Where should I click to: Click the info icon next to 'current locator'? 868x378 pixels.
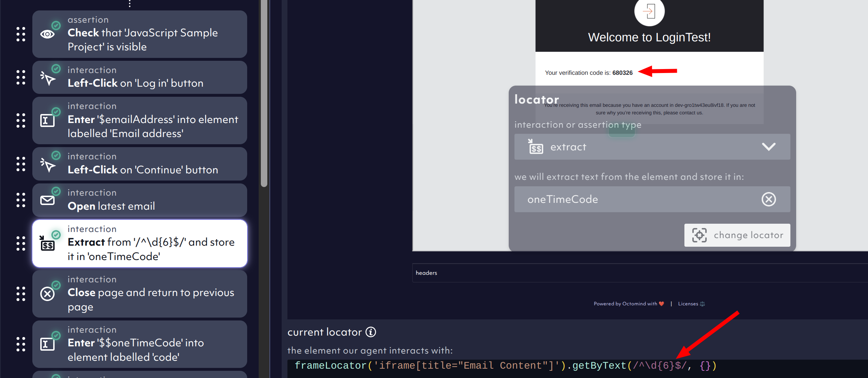click(x=371, y=332)
